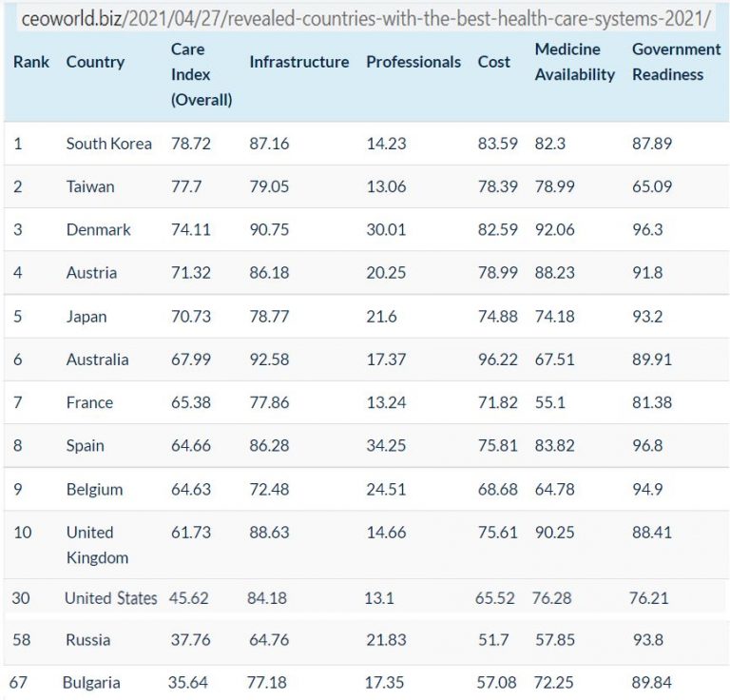The image size is (730, 700).
Task: Select the Austria country cell
Action: pos(91,273)
